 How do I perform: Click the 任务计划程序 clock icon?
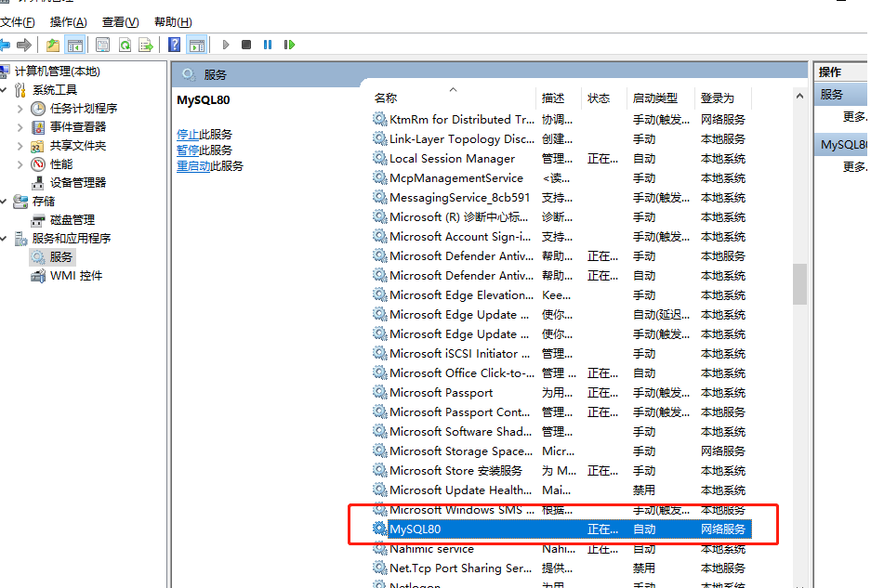pos(38,109)
